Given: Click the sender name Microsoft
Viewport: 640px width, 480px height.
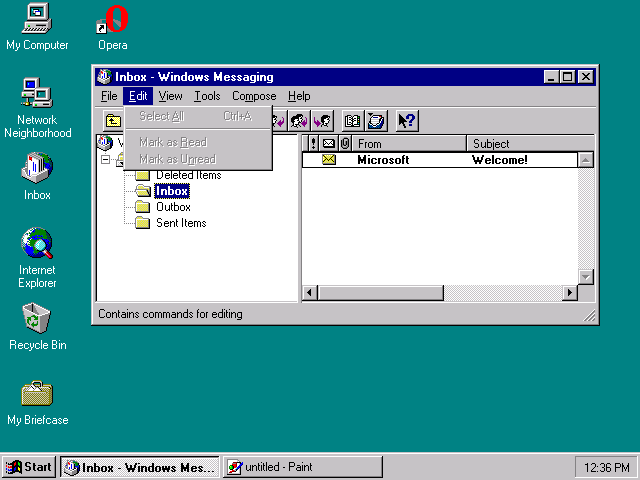Looking at the screenshot, I should (383, 160).
